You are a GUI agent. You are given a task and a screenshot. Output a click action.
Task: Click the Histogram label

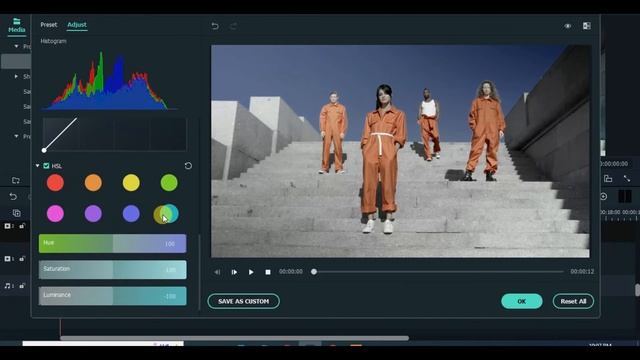(x=53, y=41)
